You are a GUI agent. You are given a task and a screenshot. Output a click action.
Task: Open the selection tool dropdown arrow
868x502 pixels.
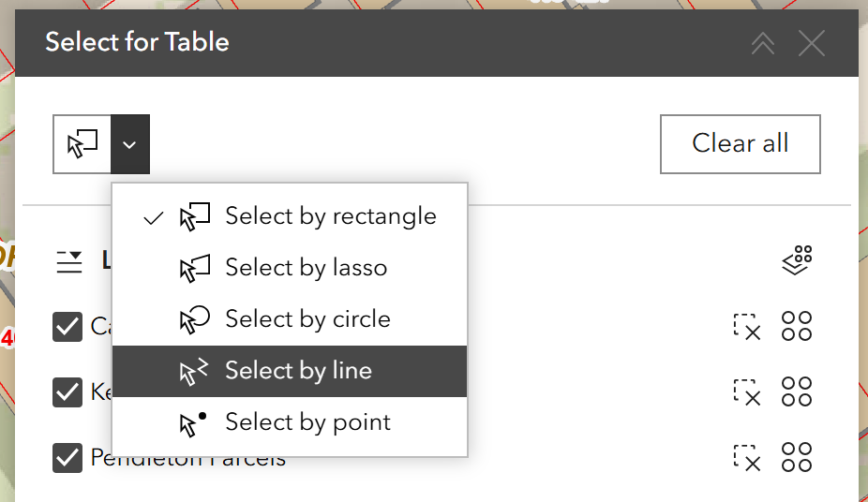pos(130,144)
